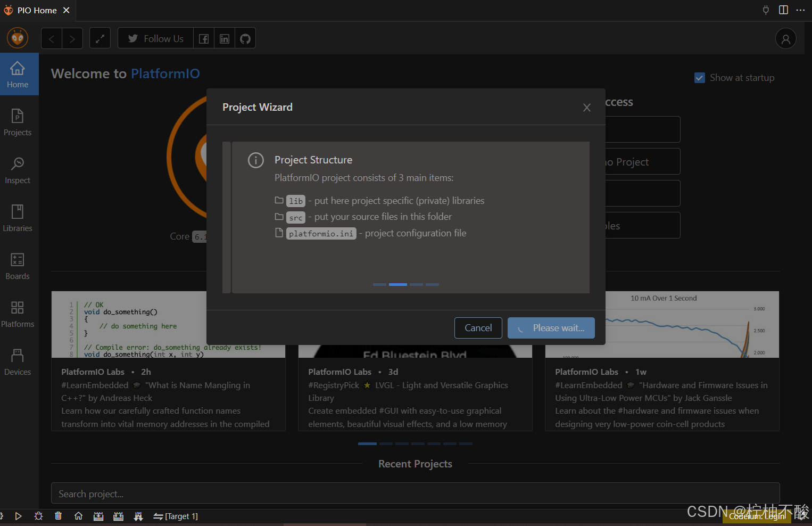This screenshot has height=526, width=812.
Task: Open the Platforms sidebar section
Action: click(x=18, y=314)
